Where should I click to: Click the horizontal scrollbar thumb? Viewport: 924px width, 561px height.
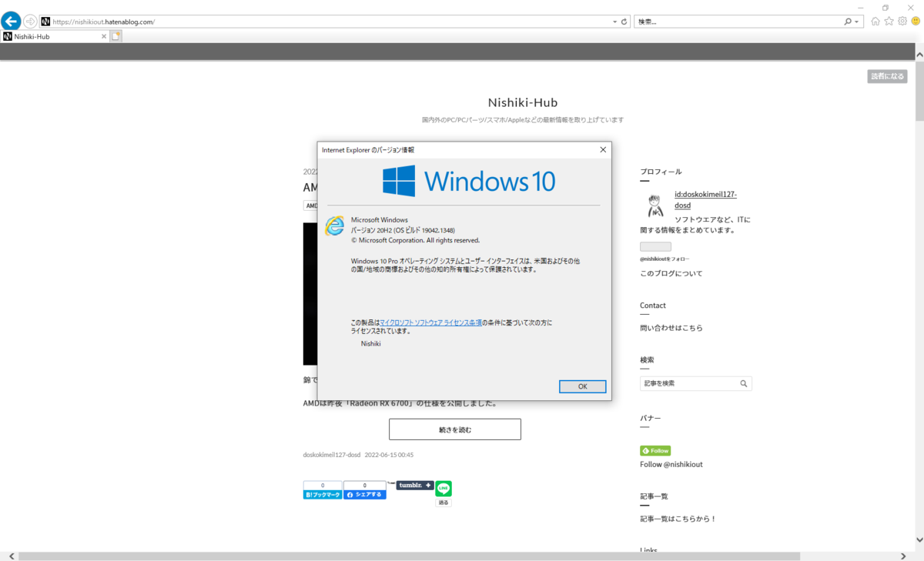click(x=409, y=556)
